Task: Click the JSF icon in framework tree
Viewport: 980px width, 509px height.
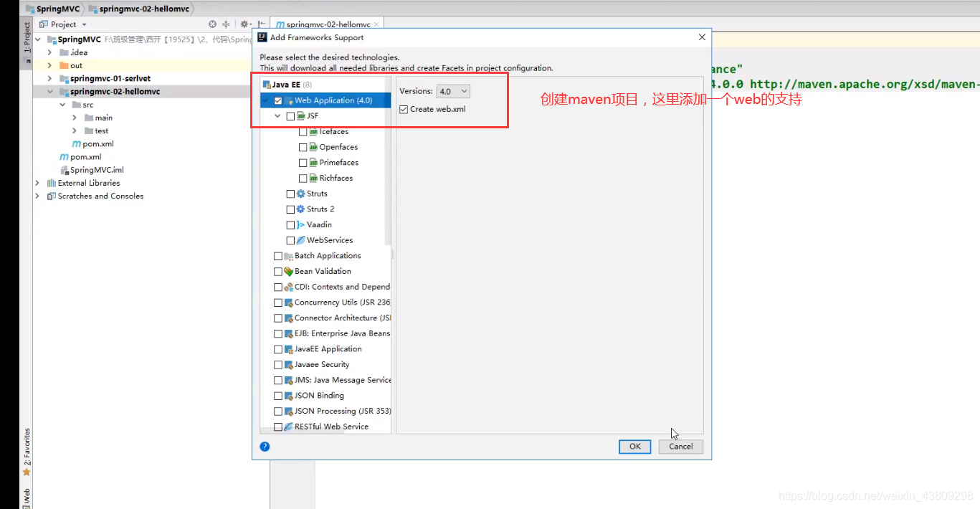Action: coord(301,115)
